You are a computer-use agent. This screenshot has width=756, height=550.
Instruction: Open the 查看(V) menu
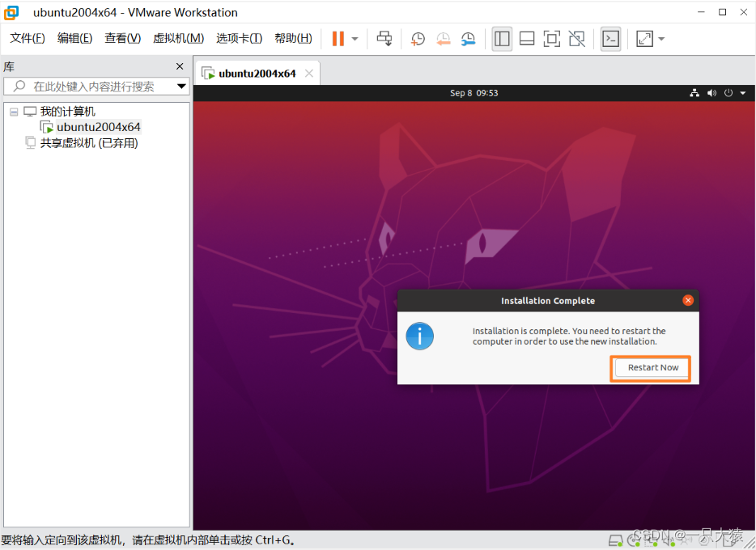122,38
